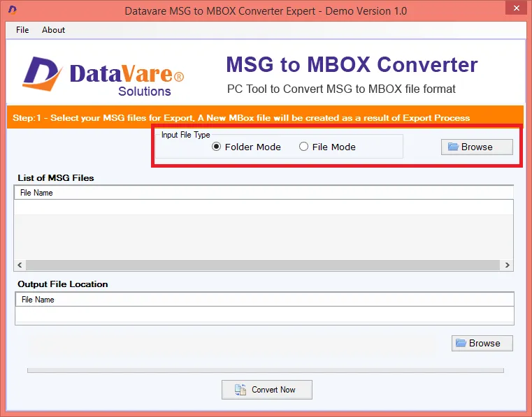Image resolution: width=532 pixels, height=417 pixels.
Task: Click the Datavare icon in the title bar
Action: point(13,10)
